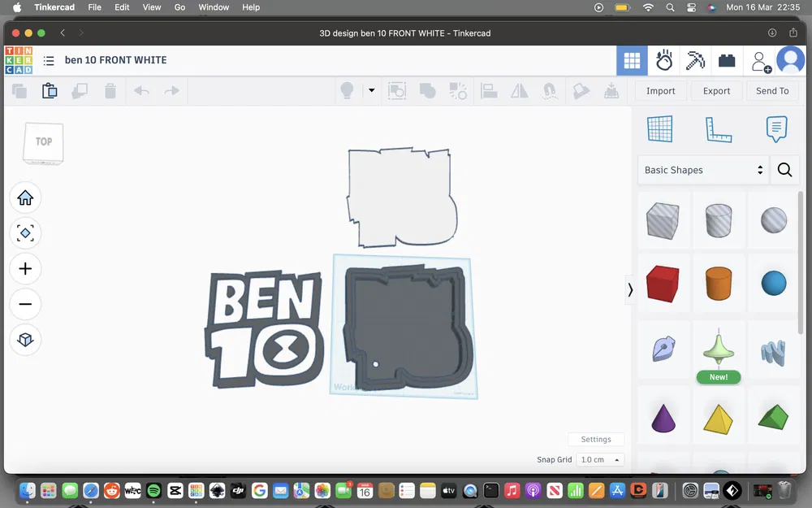Select the blue sphere shape

pyautogui.click(x=772, y=283)
